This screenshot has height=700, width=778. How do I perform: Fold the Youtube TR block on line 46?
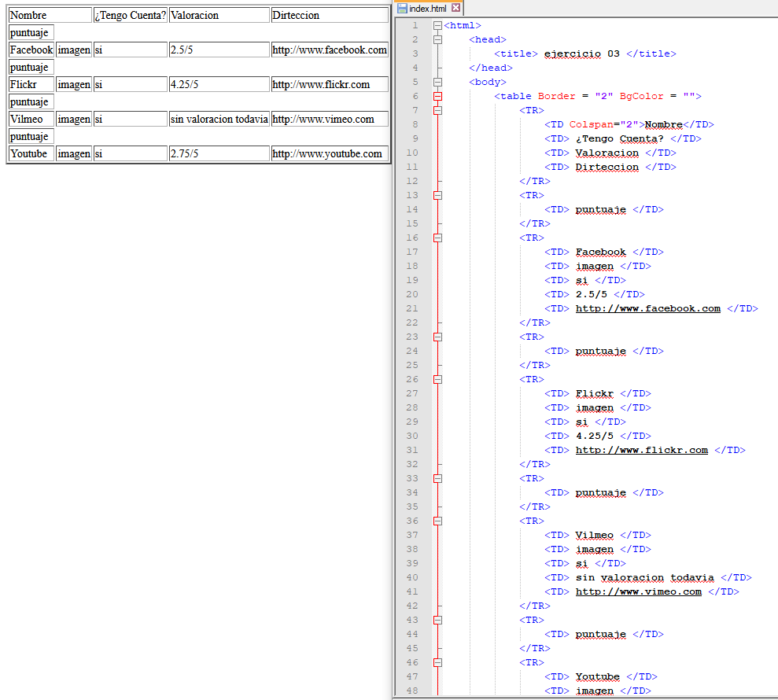click(x=437, y=662)
